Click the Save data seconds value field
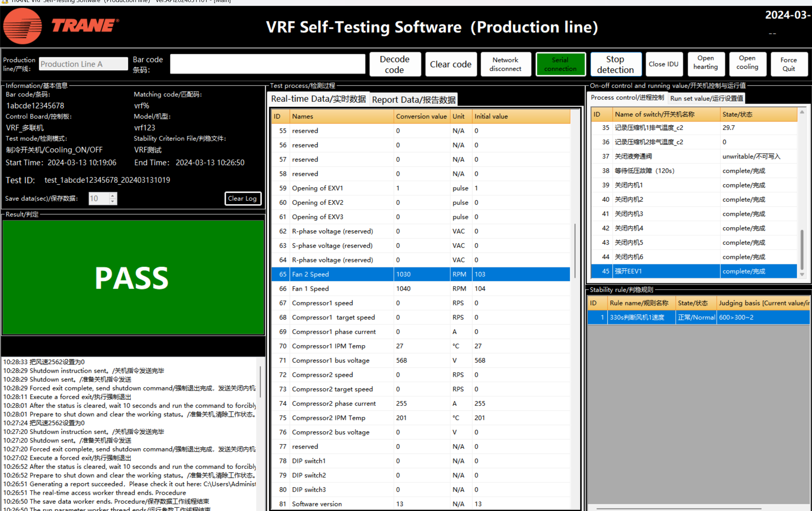The width and height of the screenshot is (812, 511). (98, 199)
